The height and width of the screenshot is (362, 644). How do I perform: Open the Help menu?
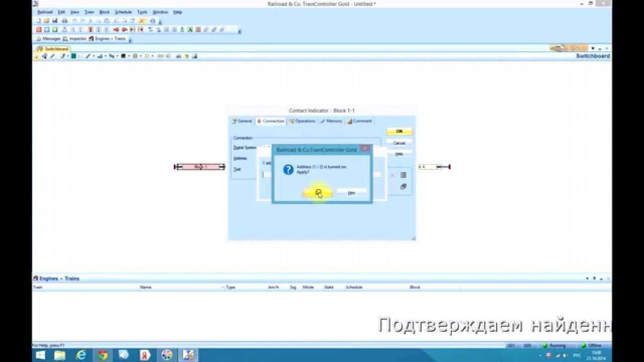(177, 12)
